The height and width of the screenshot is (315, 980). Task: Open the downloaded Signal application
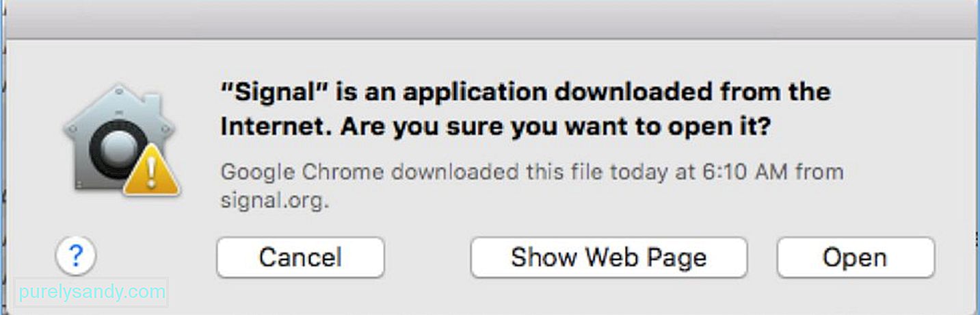[855, 257]
